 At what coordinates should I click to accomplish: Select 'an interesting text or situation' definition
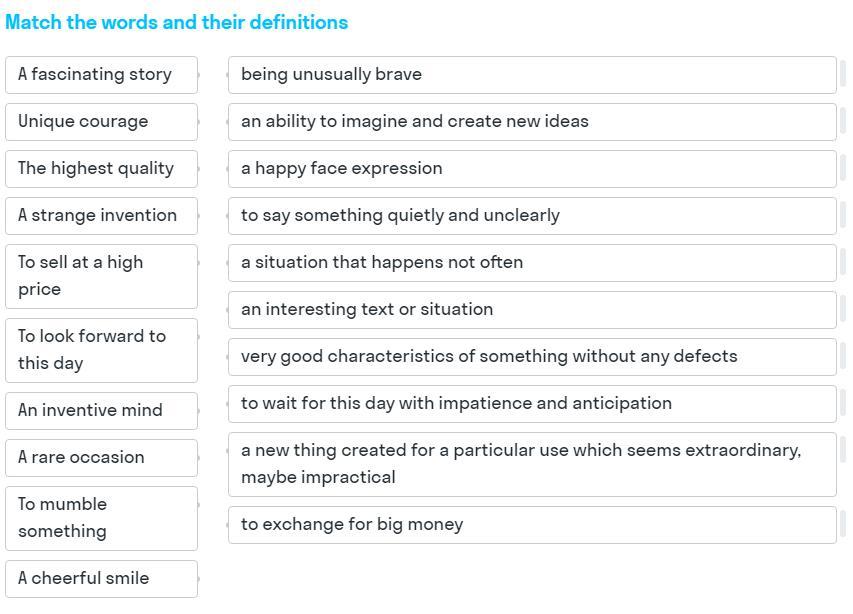(x=532, y=310)
